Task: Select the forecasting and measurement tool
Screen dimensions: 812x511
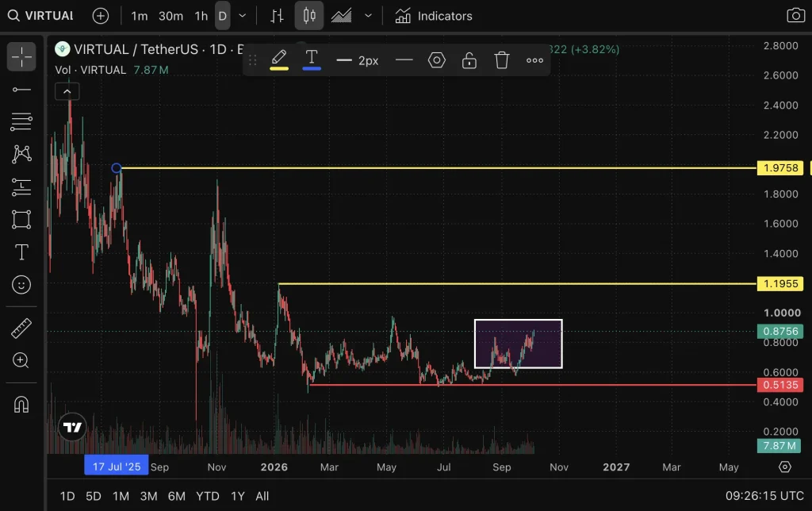Action: tap(21, 187)
